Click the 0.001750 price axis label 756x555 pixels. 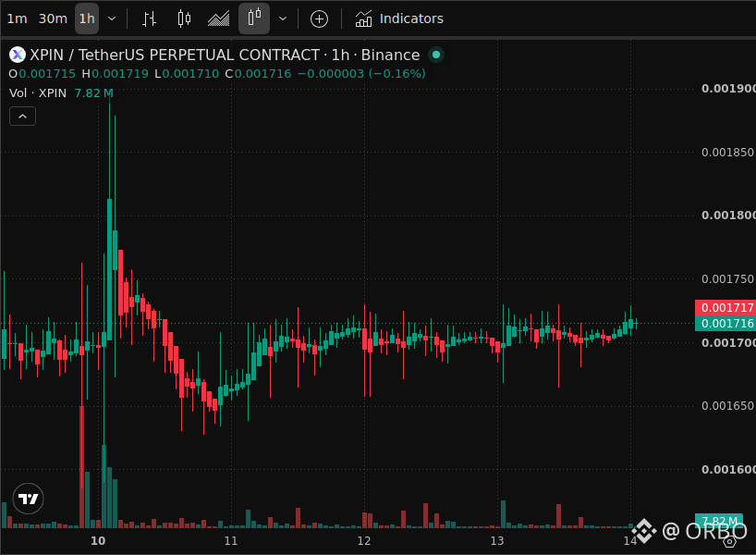tap(727, 279)
